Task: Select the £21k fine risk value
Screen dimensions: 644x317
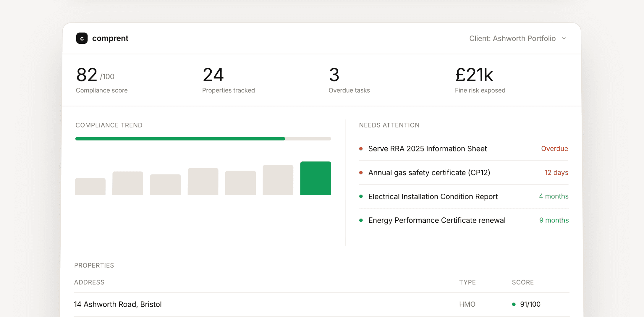Action: 474,75
